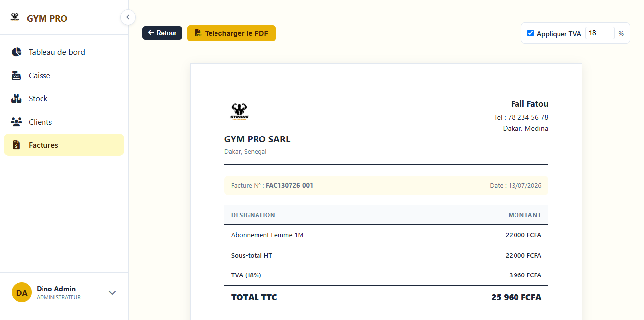
Task: Click the Clients people icon
Action: (x=16, y=122)
